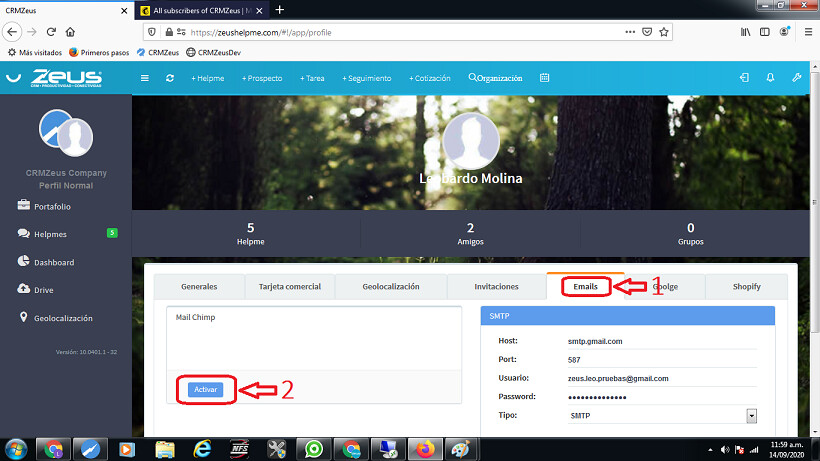Viewport: 820px width, 461px height.
Task: Click the notification bell icon
Action: click(x=770, y=78)
